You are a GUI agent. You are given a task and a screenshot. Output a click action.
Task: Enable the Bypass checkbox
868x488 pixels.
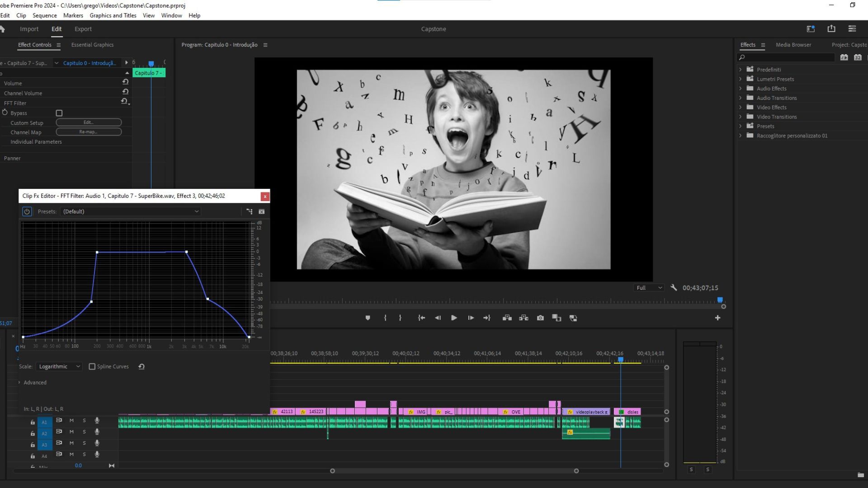[x=59, y=113]
